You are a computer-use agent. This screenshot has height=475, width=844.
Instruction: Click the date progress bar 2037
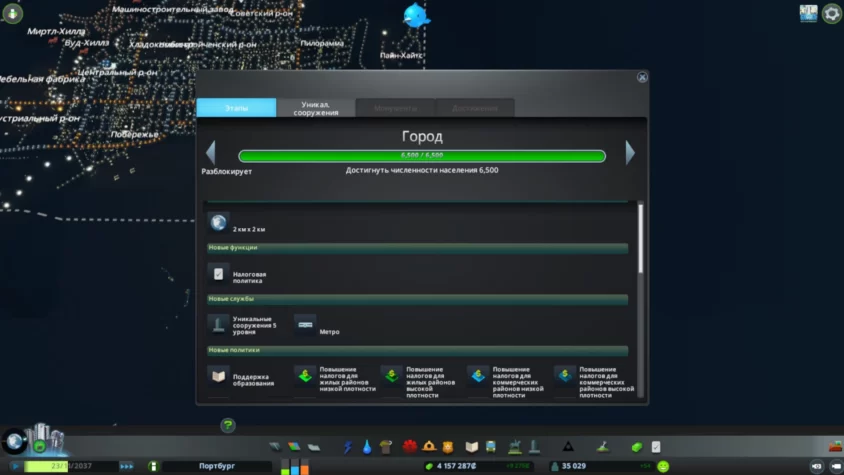pos(71,466)
